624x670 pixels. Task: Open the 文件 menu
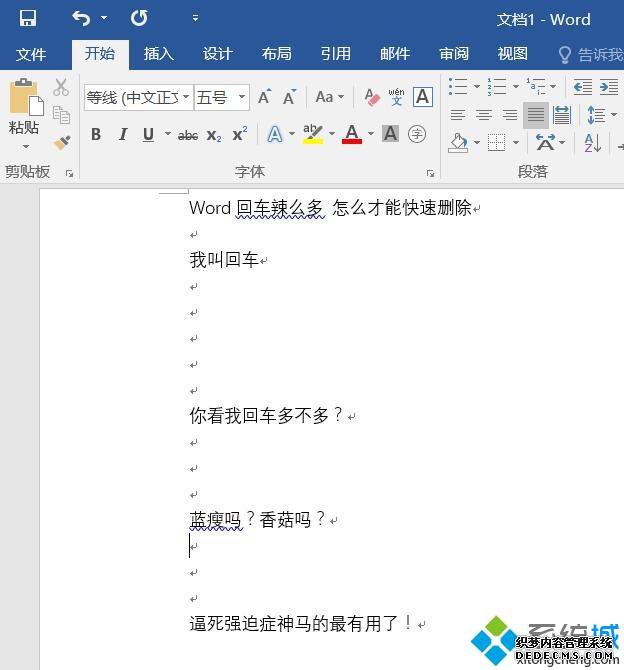(31, 54)
